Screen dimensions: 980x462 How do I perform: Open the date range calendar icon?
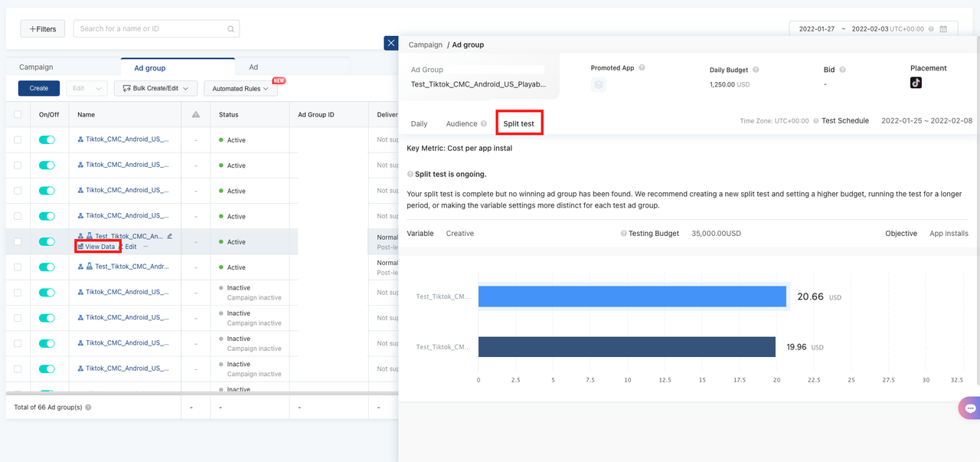pos(943,29)
